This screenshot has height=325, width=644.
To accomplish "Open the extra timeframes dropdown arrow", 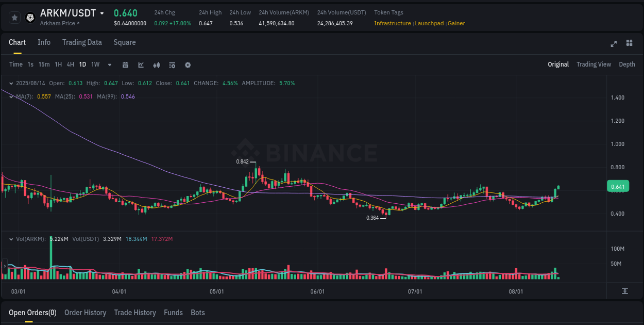I will pyautogui.click(x=109, y=64).
